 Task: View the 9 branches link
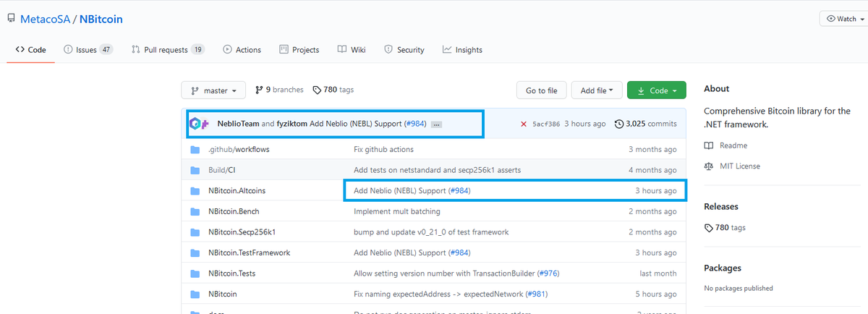coord(279,90)
